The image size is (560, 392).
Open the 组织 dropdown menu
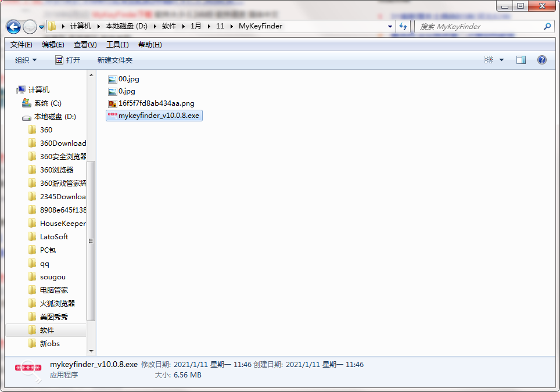point(25,59)
